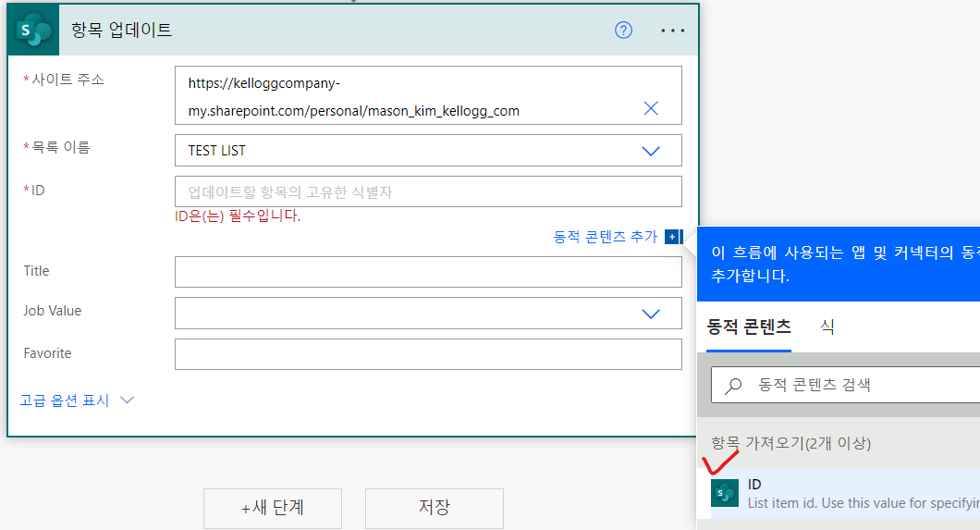
Task: Open help for the 항목 업데이트 action
Action: [x=623, y=30]
